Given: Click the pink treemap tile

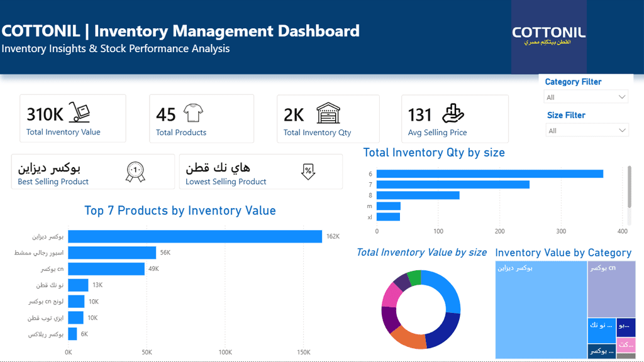Looking at the screenshot, I should point(626,345).
